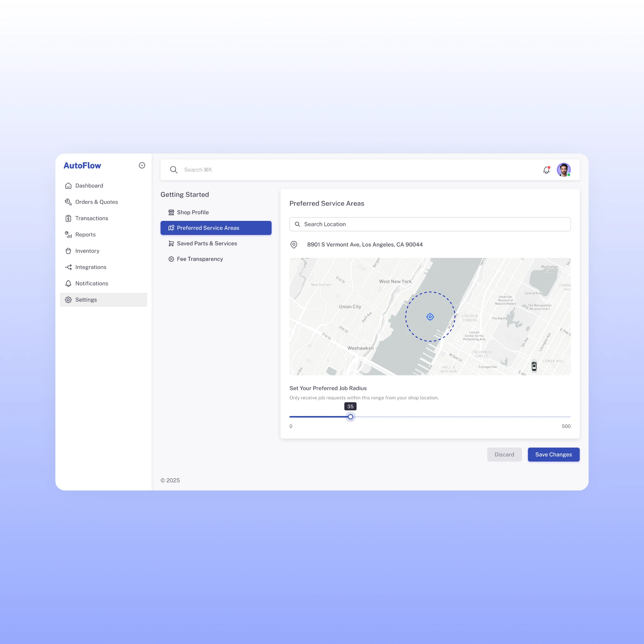The image size is (644, 644).
Task: Click the AutoFlow logo
Action: point(82,165)
